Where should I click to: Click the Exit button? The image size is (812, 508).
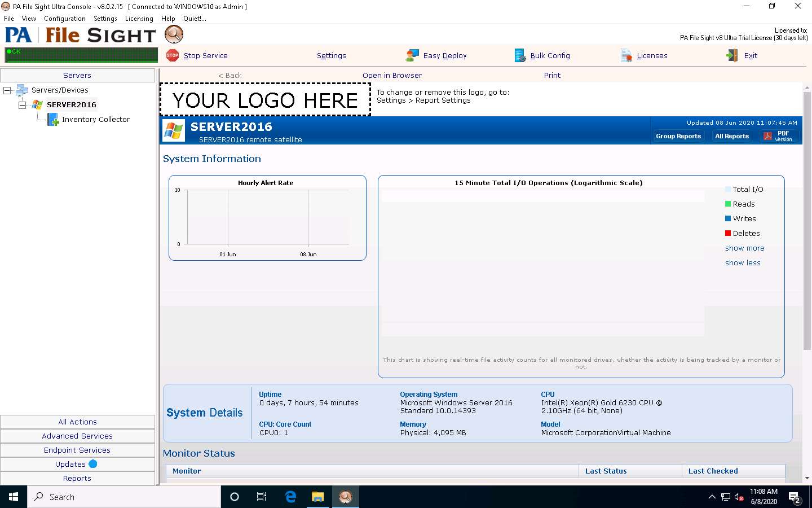(x=751, y=56)
